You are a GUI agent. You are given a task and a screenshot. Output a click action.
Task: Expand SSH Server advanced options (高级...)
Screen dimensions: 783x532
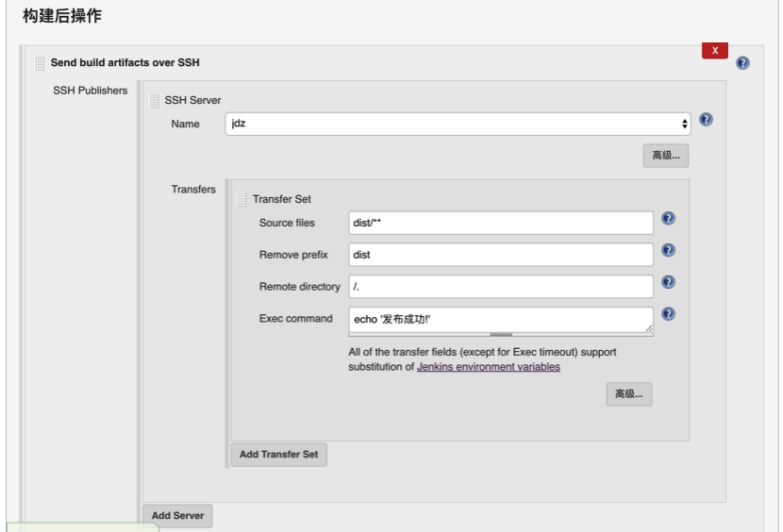click(666, 156)
